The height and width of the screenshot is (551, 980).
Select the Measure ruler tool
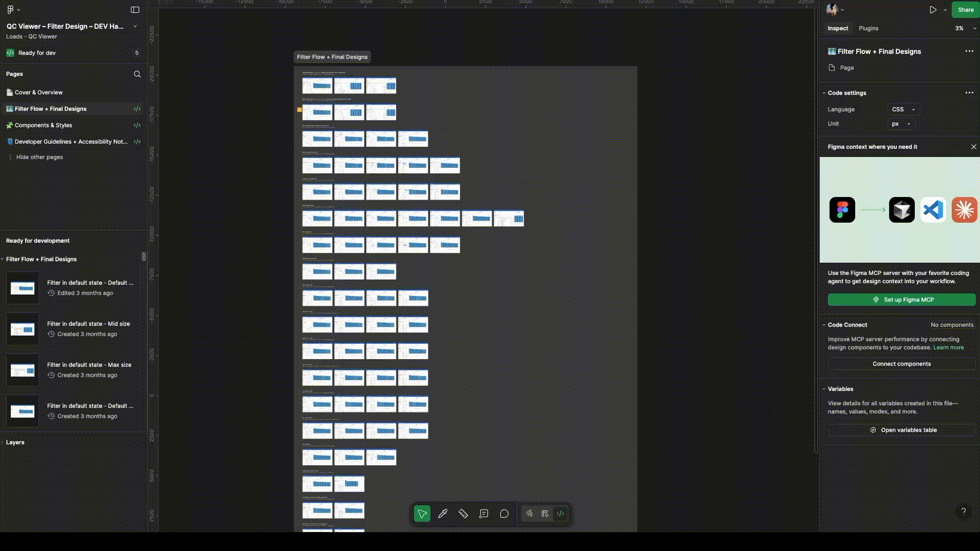[463, 514]
